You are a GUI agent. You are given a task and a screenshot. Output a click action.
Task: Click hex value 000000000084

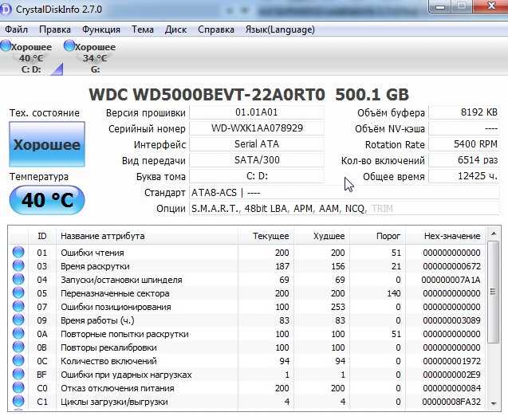[451, 388]
